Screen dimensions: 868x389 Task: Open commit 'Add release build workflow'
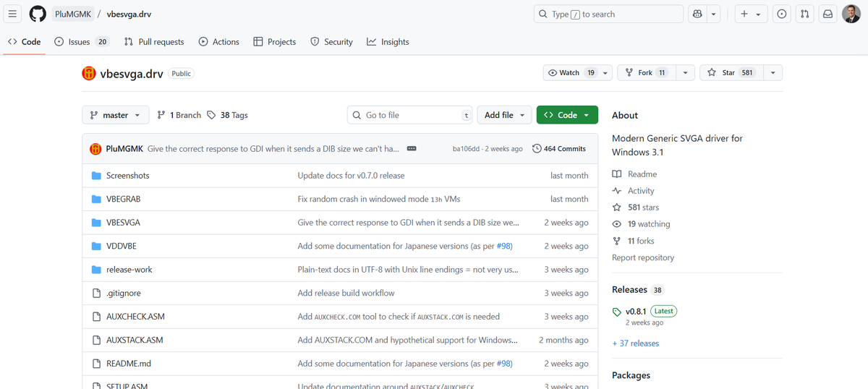tap(346, 293)
